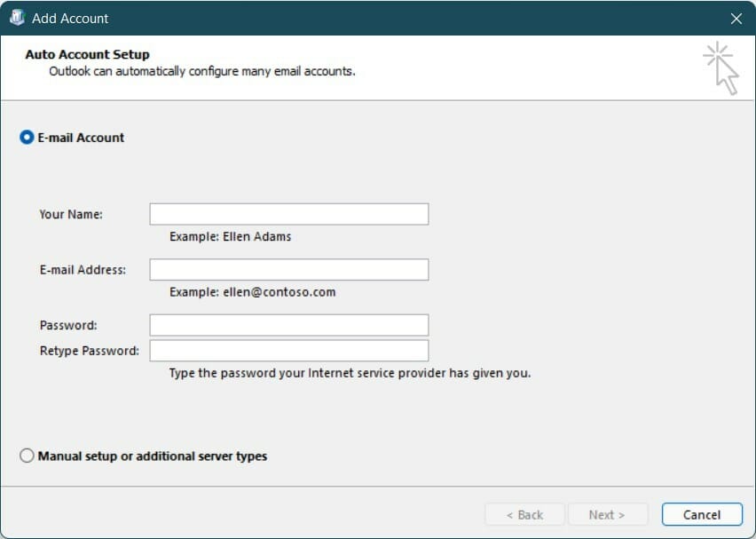The width and height of the screenshot is (756, 539).
Task: Click the Outlook icon in the title bar
Action: tap(16, 18)
